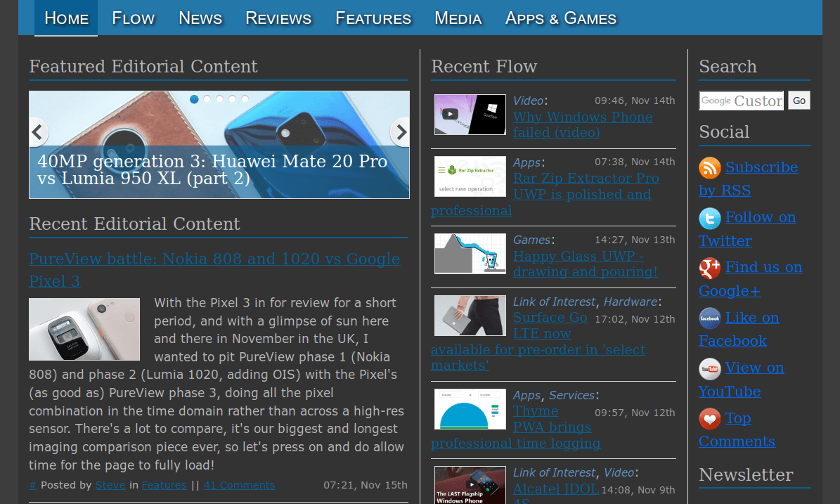The height and width of the screenshot is (504, 840).
Task: Open Why Windows Phone failed (video) link
Action: click(583, 125)
